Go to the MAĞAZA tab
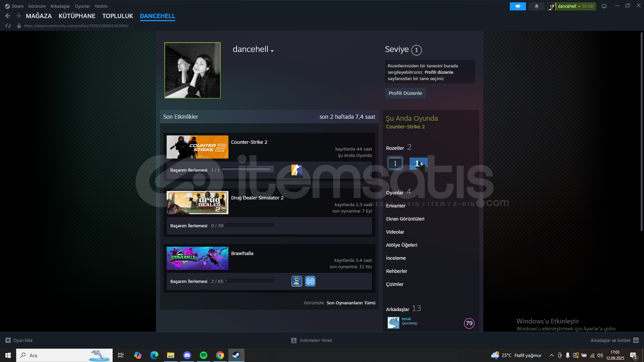This screenshot has height=362, width=644. pyautogui.click(x=39, y=16)
